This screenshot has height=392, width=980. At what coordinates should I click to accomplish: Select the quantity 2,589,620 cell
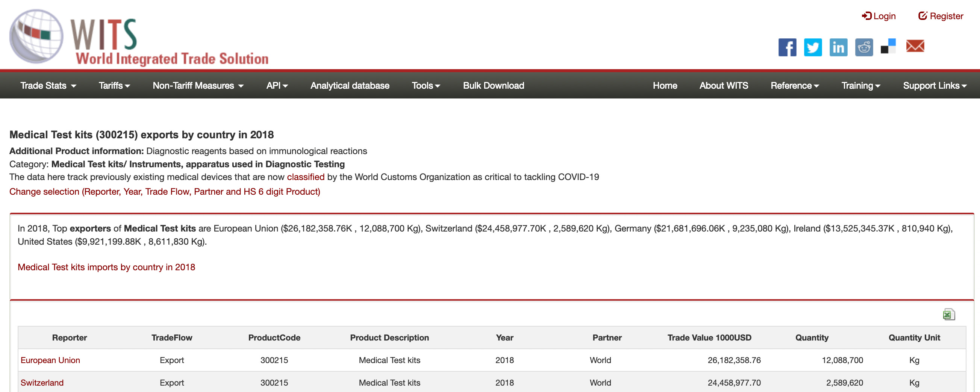[844, 383]
